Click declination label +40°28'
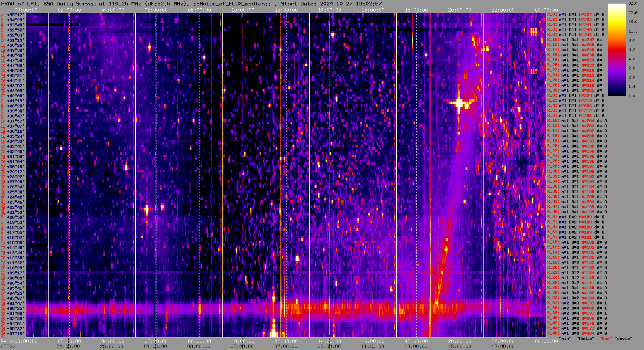This screenshot has width=644, height=350. (x=16, y=106)
